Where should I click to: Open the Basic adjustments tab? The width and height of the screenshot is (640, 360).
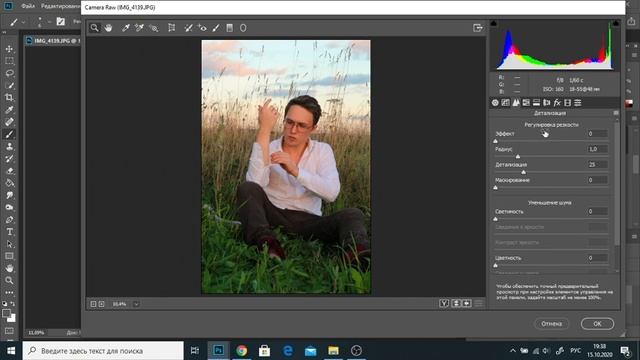pos(495,103)
